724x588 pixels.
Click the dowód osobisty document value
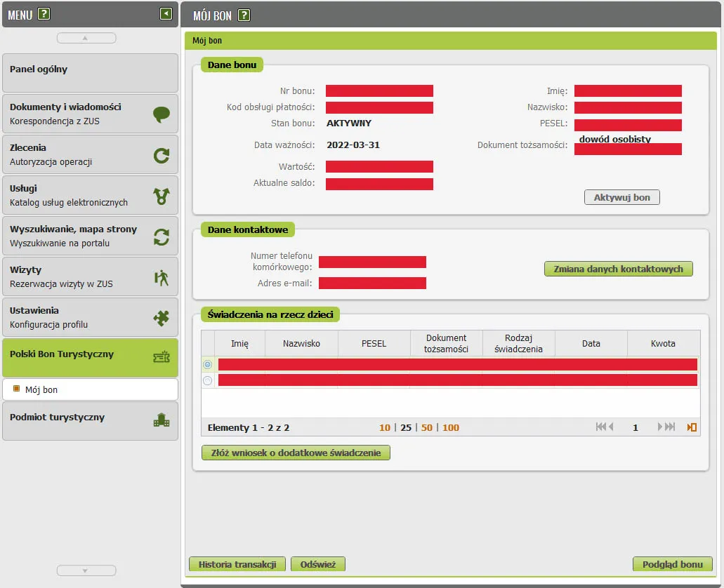pos(615,139)
